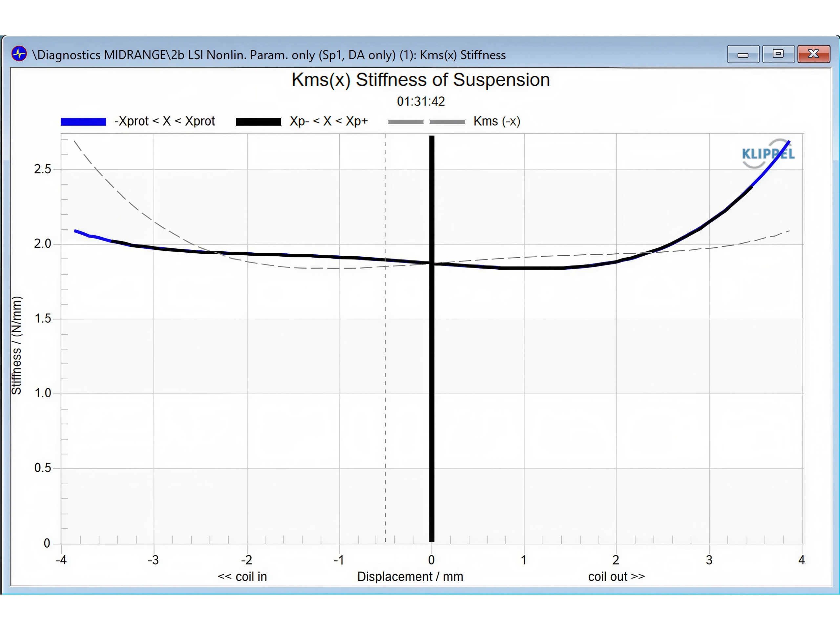Select the legend label "Kms (-x)"
The width and height of the screenshot is (840, 630).
pyautogui.click(x=497, y=121)
